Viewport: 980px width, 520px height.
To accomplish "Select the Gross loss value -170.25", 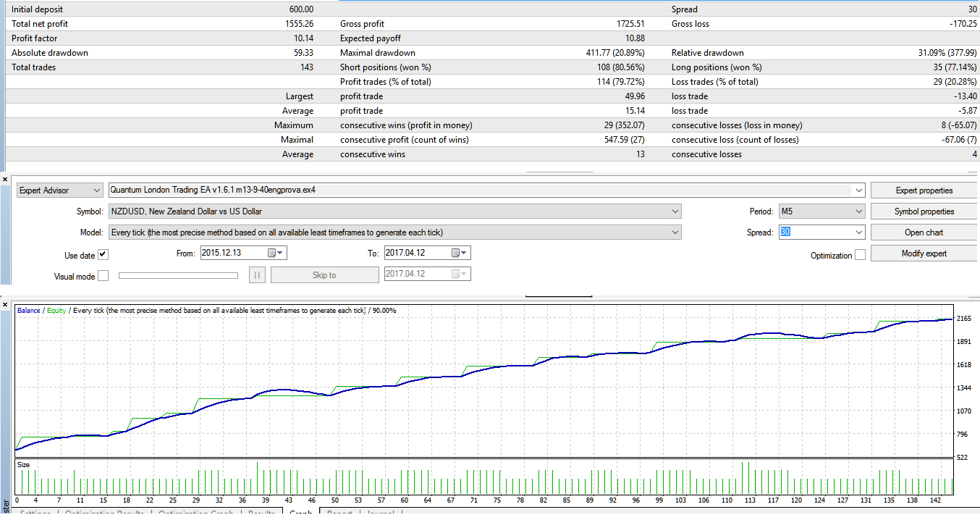I will 963,24.
